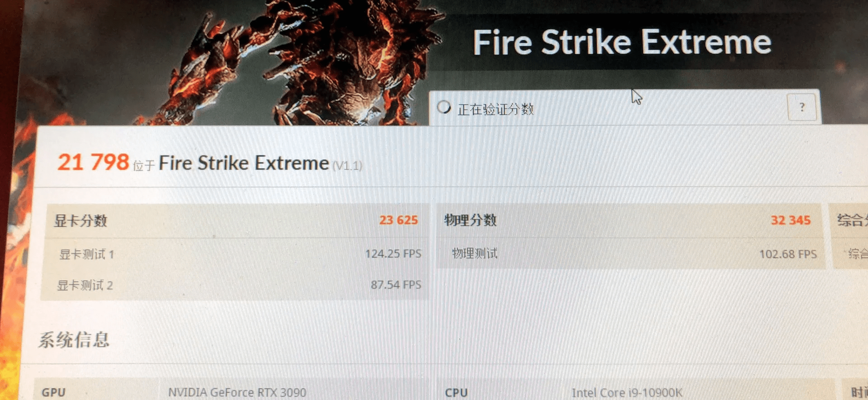This screenshot has width=868, height=400.
Task: Click the 124.25 FPS result
Action: pyautogui.click(x=393, y=254)
